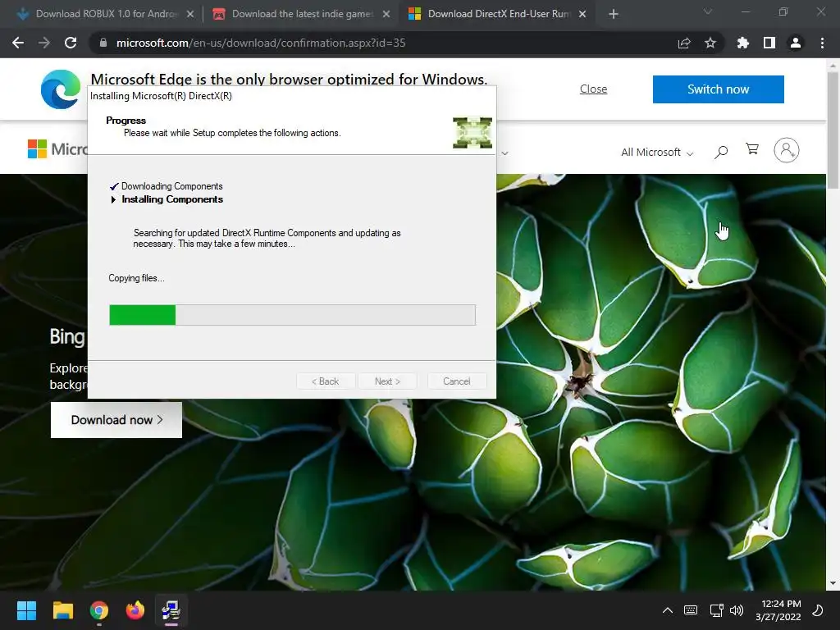Click the 'Downloading Components' step text
This screenshot has width=840, height=630.
[172, 186]
